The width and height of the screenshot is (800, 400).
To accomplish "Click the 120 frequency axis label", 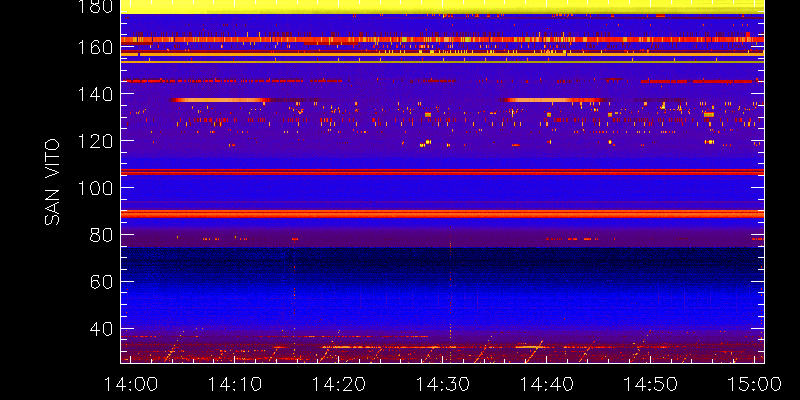I will [95, 141].
